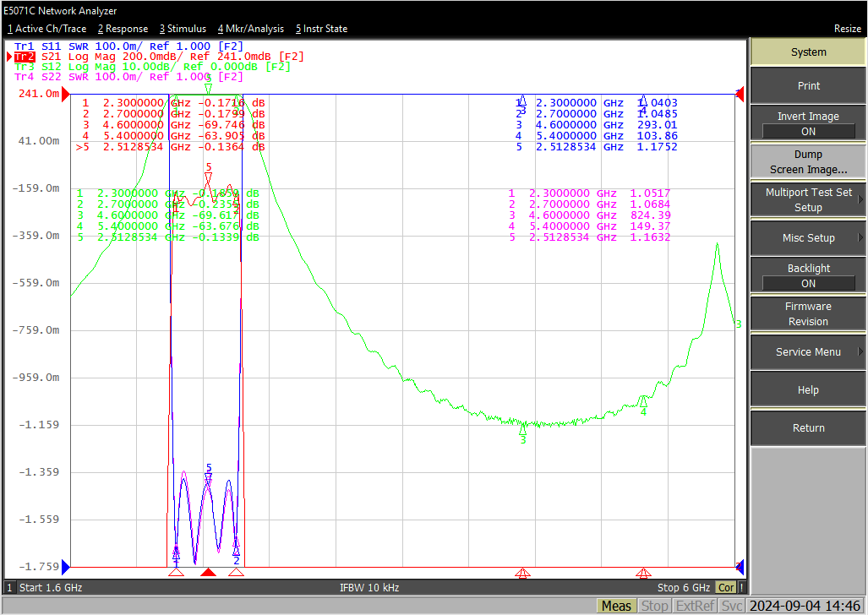
Task: Open the Active Ch/Trace menu
Action: tap(47, 29)
